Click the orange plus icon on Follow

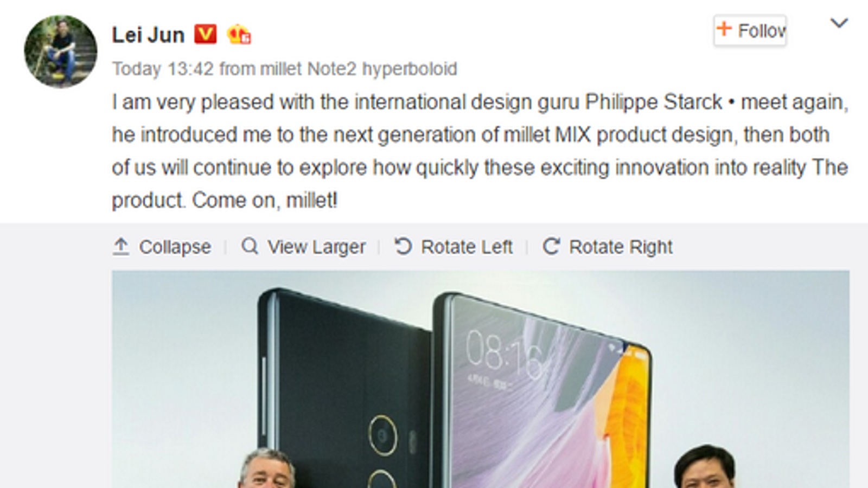pyautogui.click(x=724, y=28)
